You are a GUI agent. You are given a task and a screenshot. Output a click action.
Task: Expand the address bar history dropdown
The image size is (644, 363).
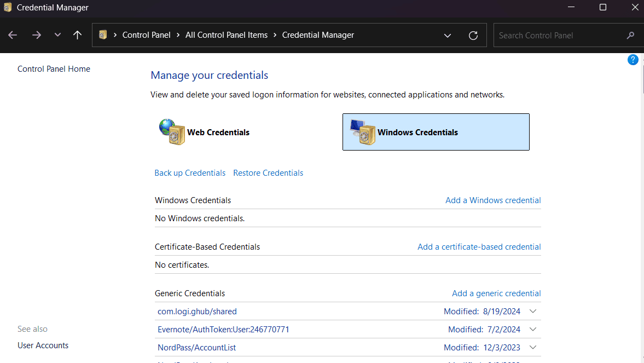tap(448, 36)
